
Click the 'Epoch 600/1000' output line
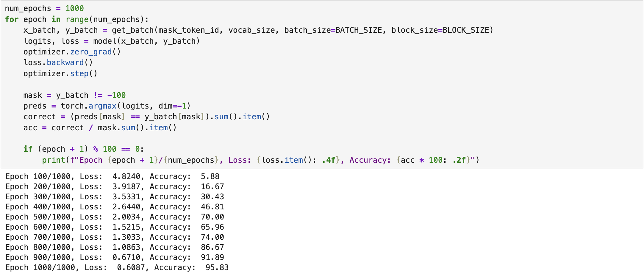tap(115, 227)
